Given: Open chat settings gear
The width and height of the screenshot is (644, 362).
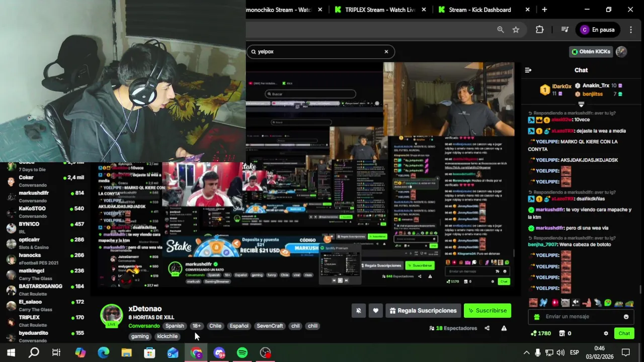Looking at the screenshot, I should (x=606, y=333).
